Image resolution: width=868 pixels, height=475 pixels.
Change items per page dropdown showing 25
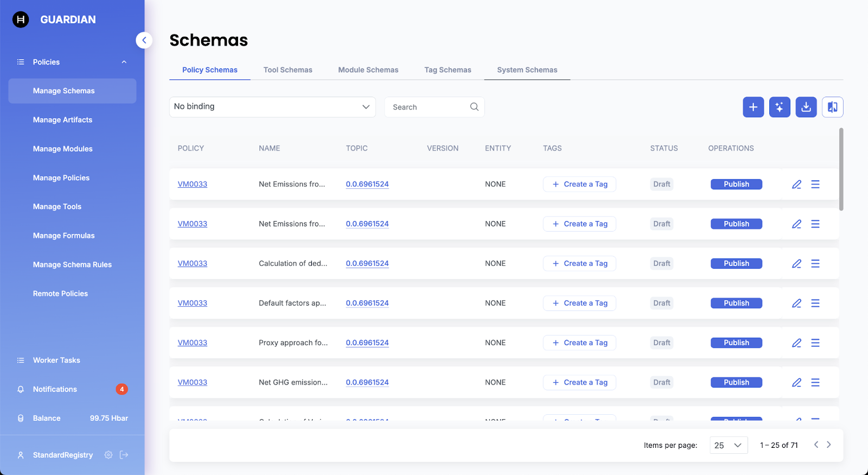point(728,445)
